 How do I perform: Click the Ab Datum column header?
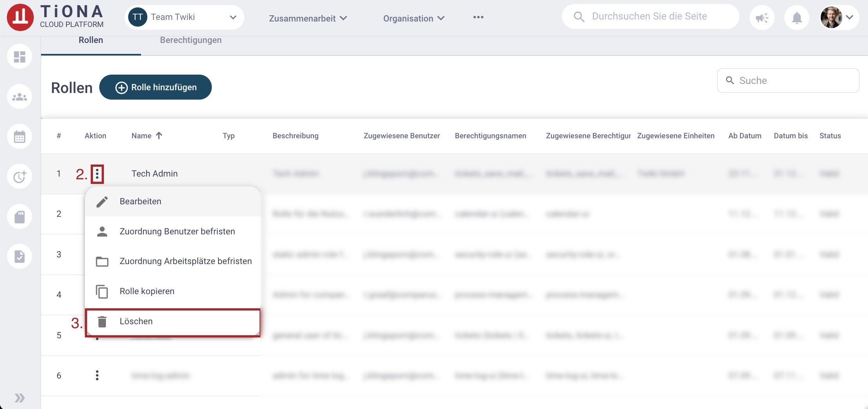click(x=745, y=136)
